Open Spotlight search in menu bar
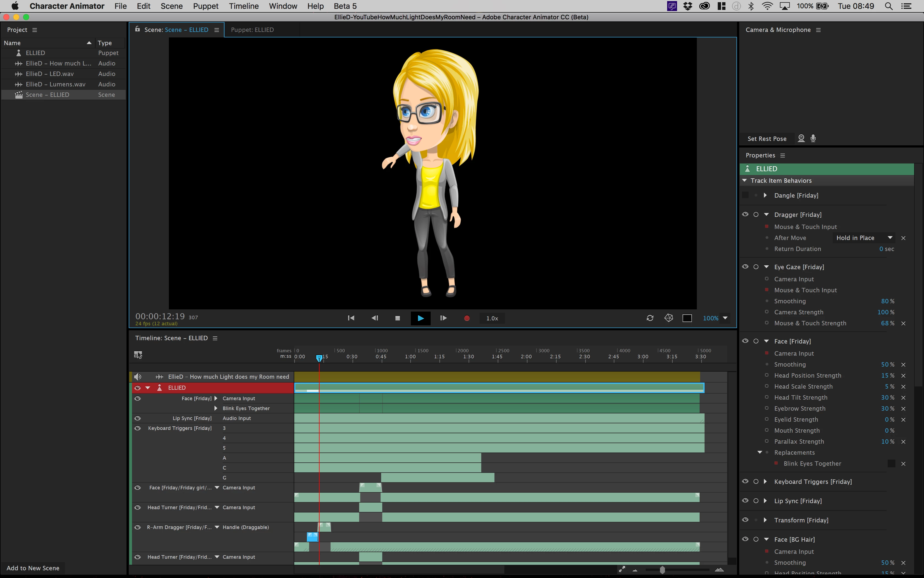The image size is (924, 578). 889,6
